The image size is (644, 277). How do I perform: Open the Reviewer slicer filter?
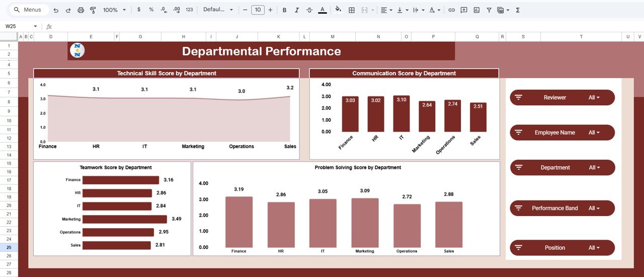(594, 98)
